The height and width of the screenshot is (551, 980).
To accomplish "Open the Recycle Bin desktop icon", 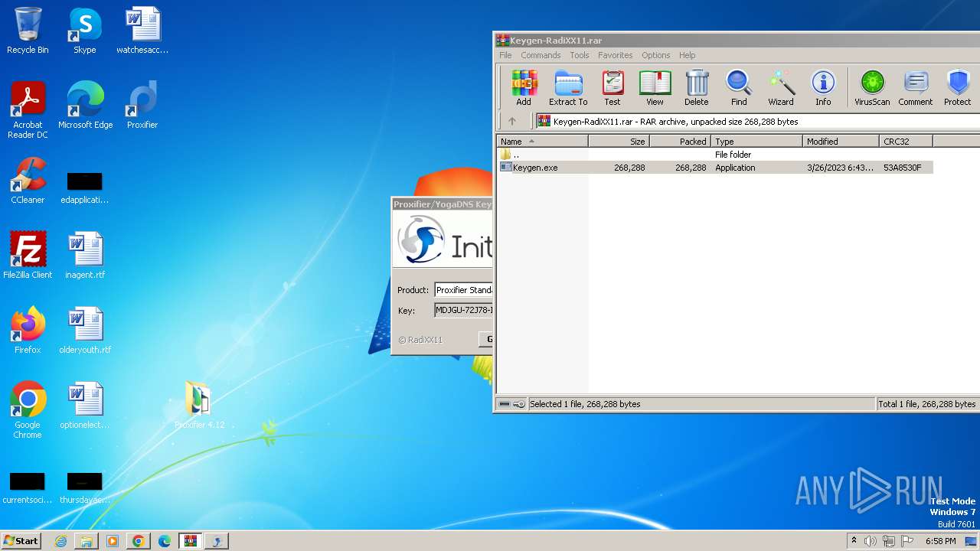I will pyautogui.click(x=28, y=31).
